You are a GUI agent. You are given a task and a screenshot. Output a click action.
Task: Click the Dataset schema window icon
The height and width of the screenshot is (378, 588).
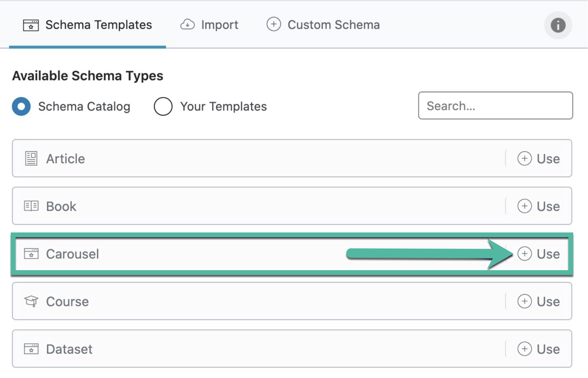[31, 349]
